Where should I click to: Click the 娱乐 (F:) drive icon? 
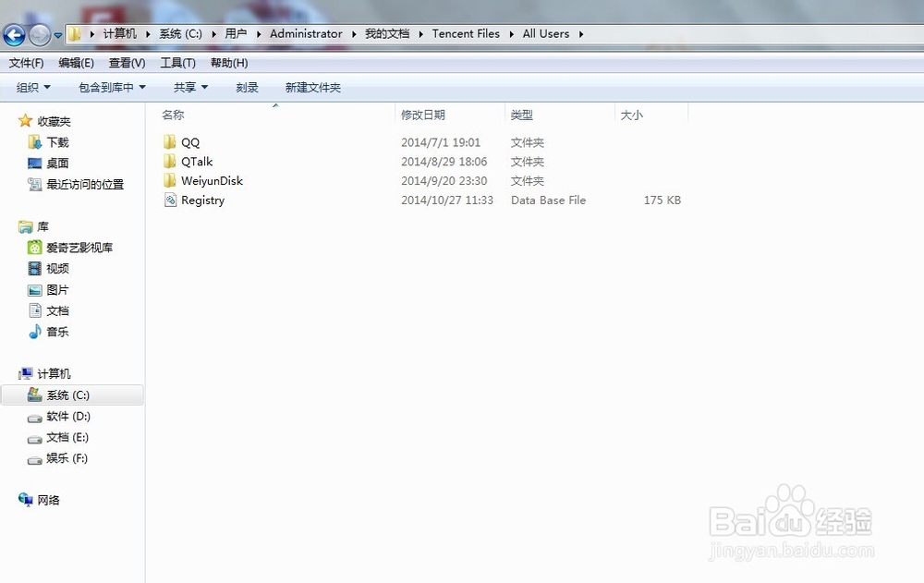35,460
